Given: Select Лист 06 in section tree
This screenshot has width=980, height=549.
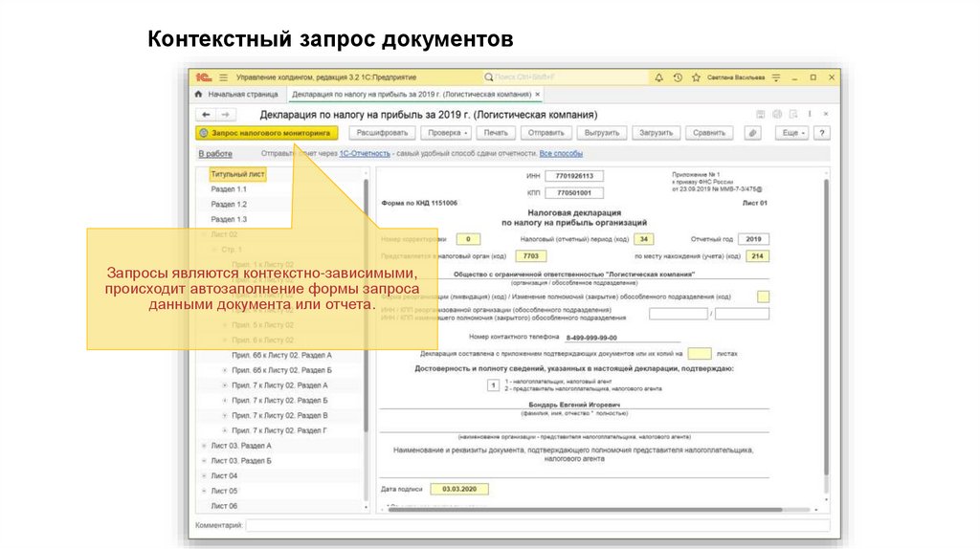Looking at the screenshot, I should pyautogui.click(x=224, y=506).
